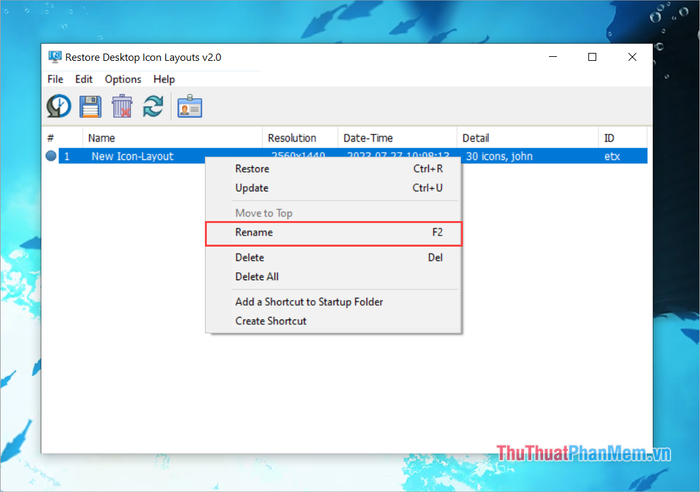Select Add a Shortcut to Startup Folder

pos(333,302)
